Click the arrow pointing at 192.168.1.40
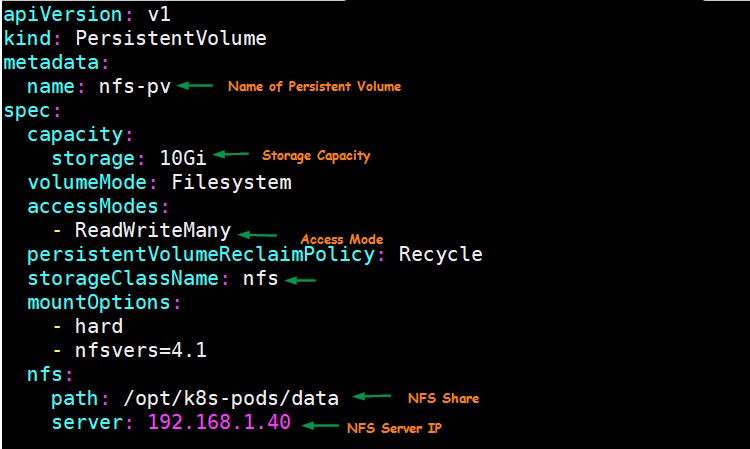Screen dimensions: 750x449 click(x=321, y=425)
